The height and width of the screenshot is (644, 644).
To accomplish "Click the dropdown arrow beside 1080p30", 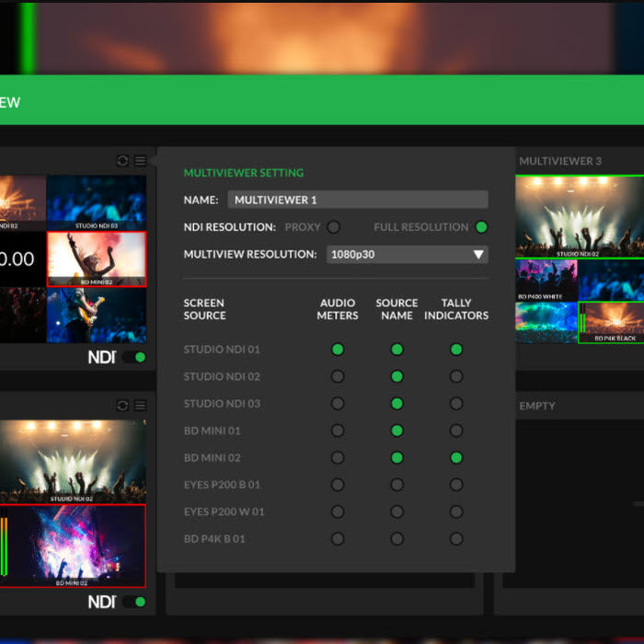I will (x=478, y=255).
